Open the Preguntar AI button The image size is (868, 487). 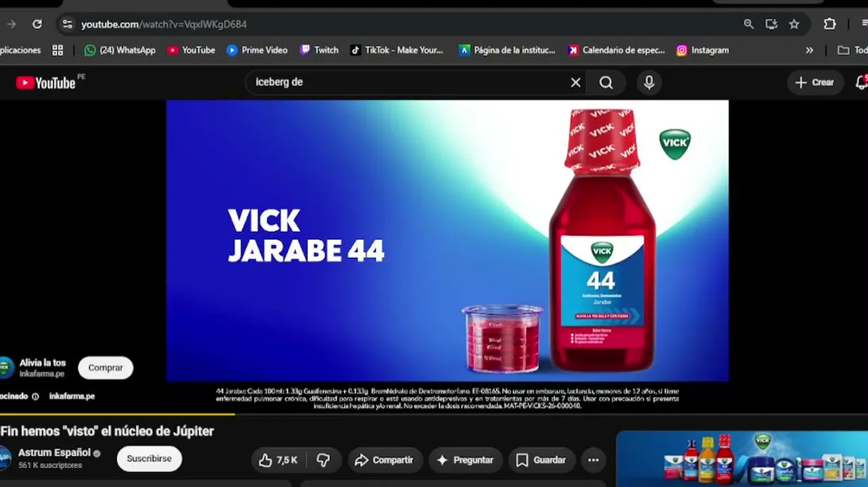(465, 460)
